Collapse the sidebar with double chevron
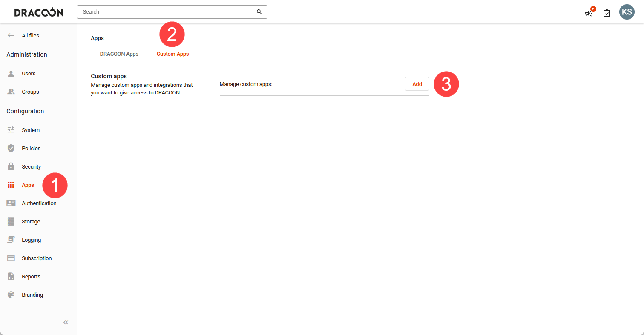This screenshot has width=644, height=335. [66, 322]
